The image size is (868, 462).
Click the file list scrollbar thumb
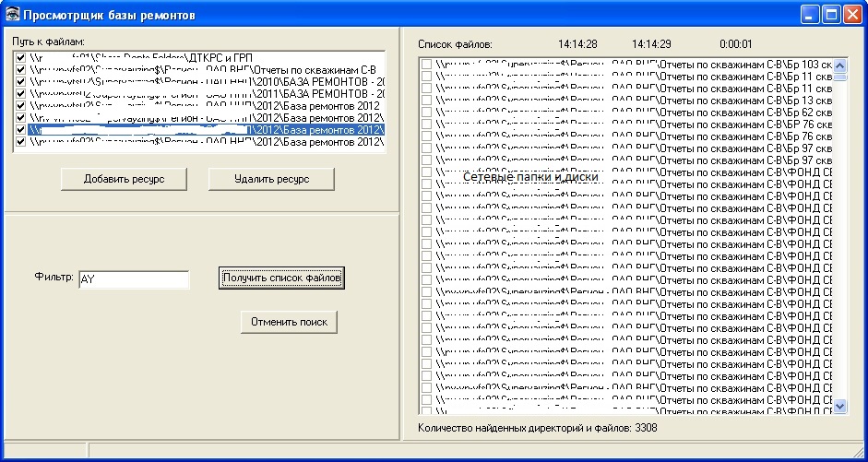[839, 77]
